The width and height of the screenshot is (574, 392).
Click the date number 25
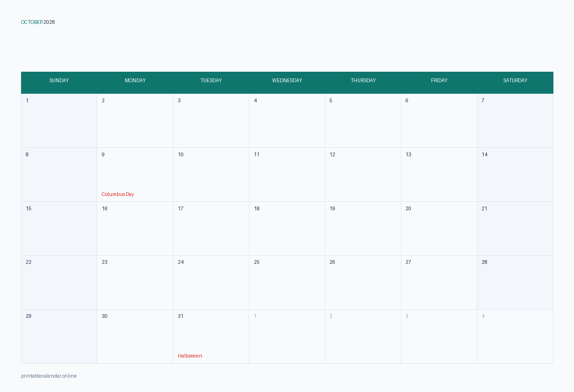point(257,262)
